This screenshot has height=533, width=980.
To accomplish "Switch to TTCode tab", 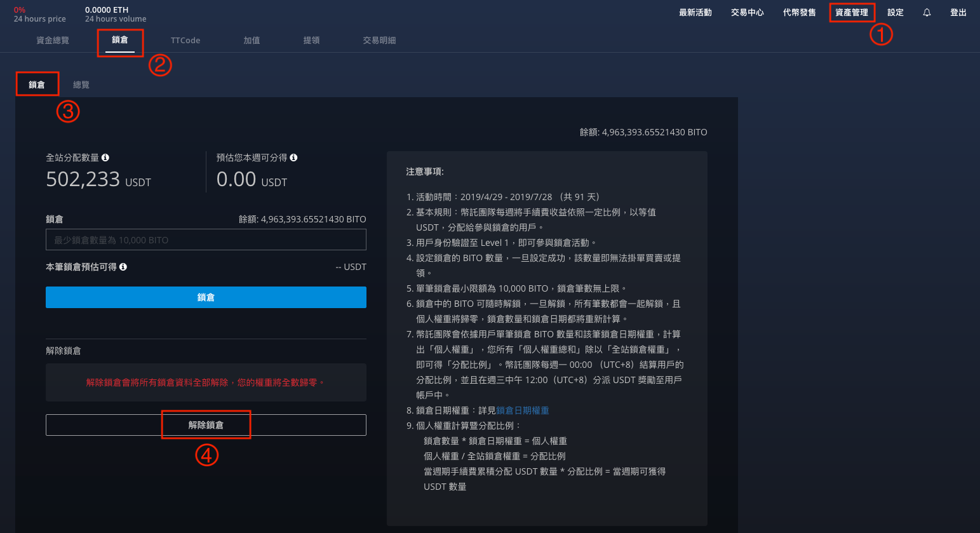I will [x=185, y=40].
